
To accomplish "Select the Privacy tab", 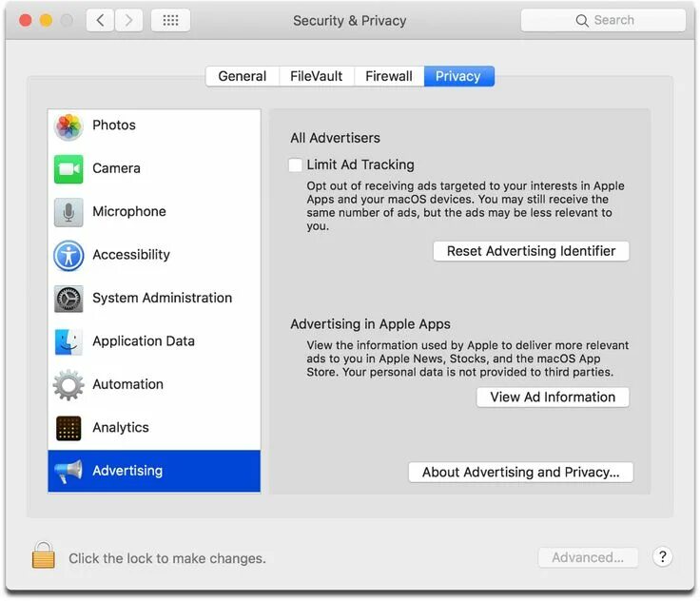I will point(459,76).
